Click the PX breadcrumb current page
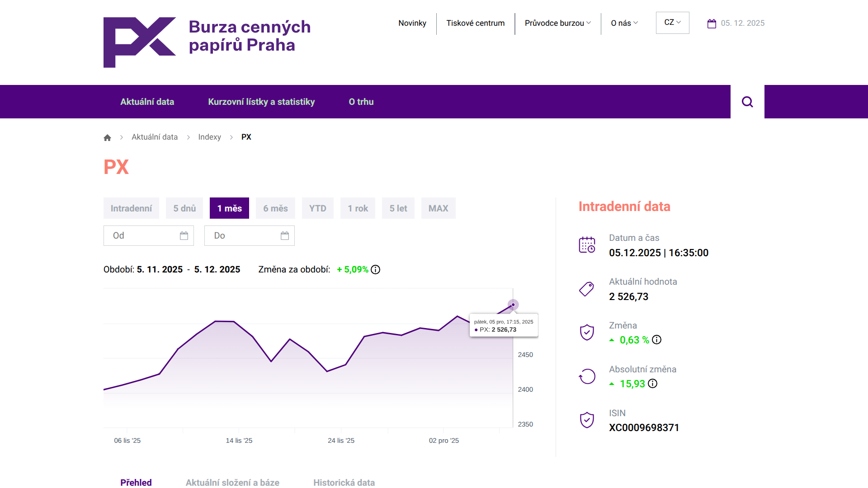The image size is (868, 488). [x=246, y=137]
